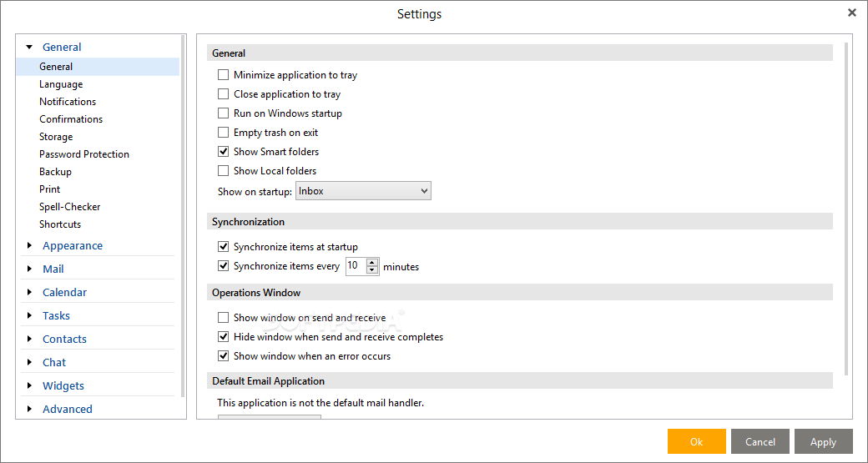Click the settings content vertical scrollbar

point(845,209)
